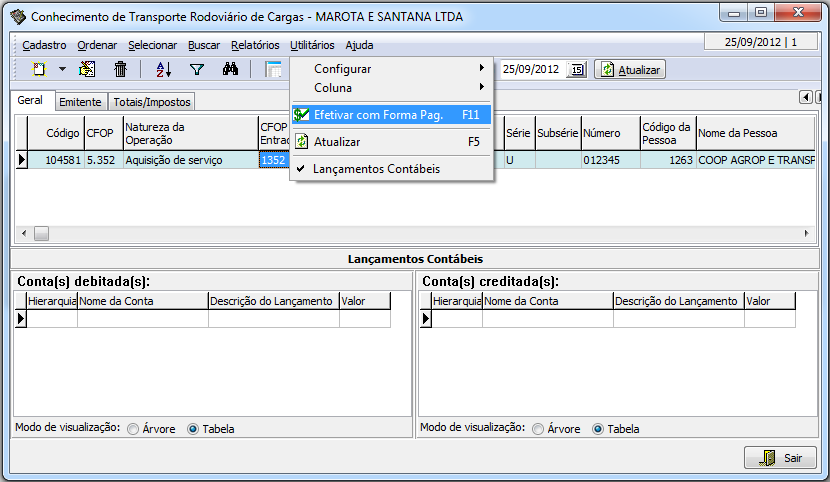Click the Natureza da Operação cell, Aquisição de serviço

189,160
